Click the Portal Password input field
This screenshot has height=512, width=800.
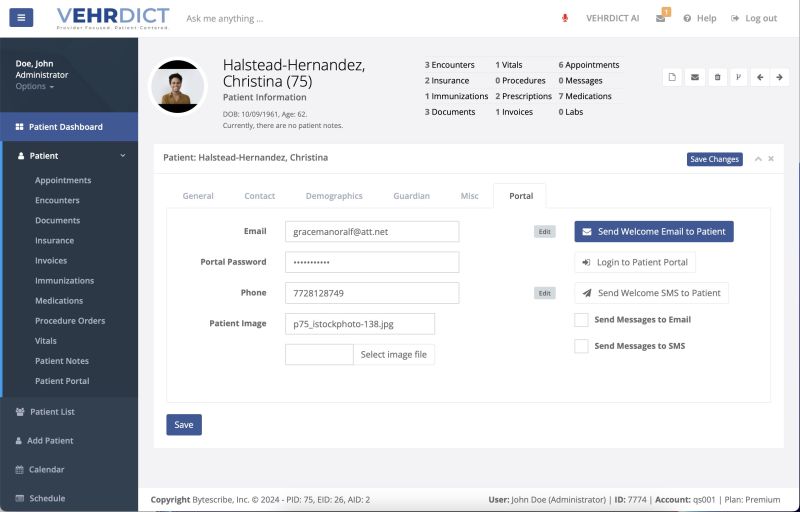click(x=371, y=262)
